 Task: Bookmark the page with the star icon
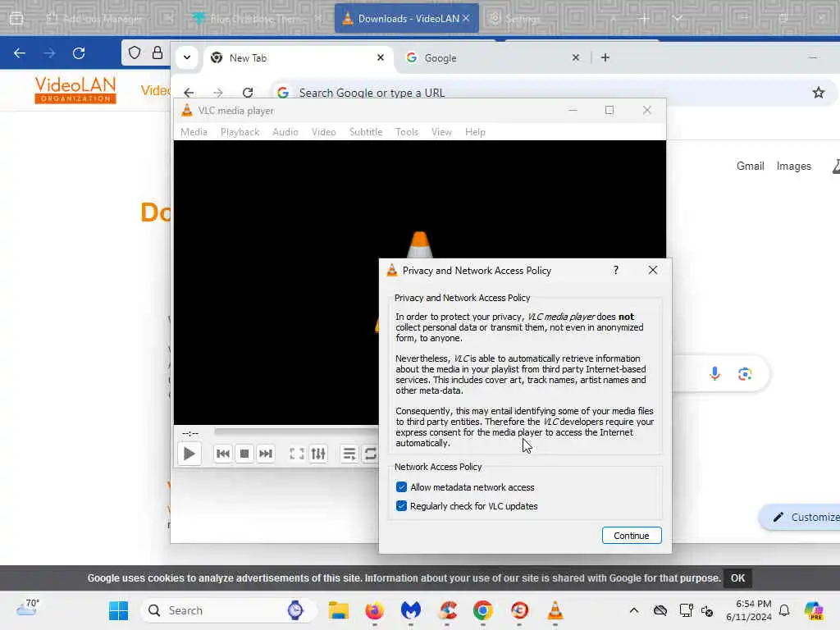tap(818, 93)
